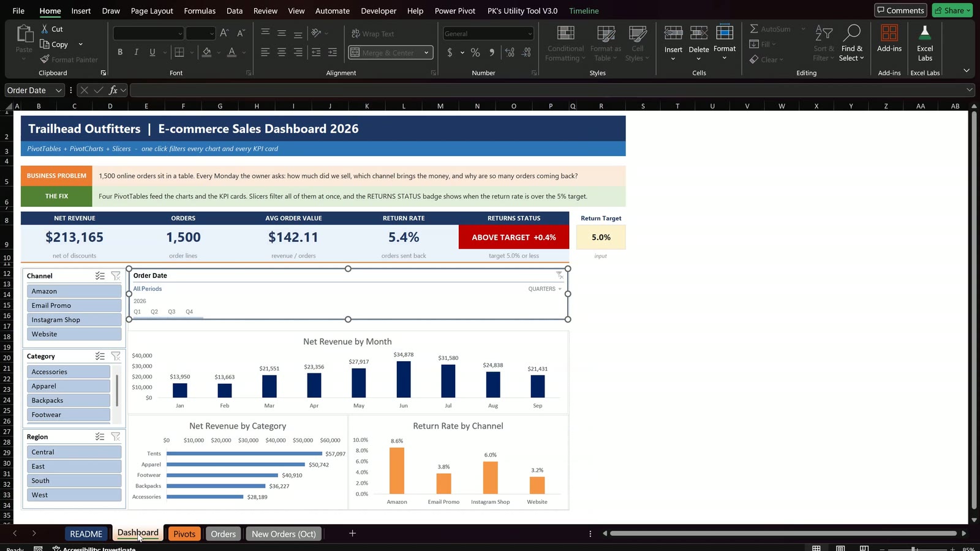
Task: Toggle multi-select on the Channel slicer
Action: coord(100,276)
